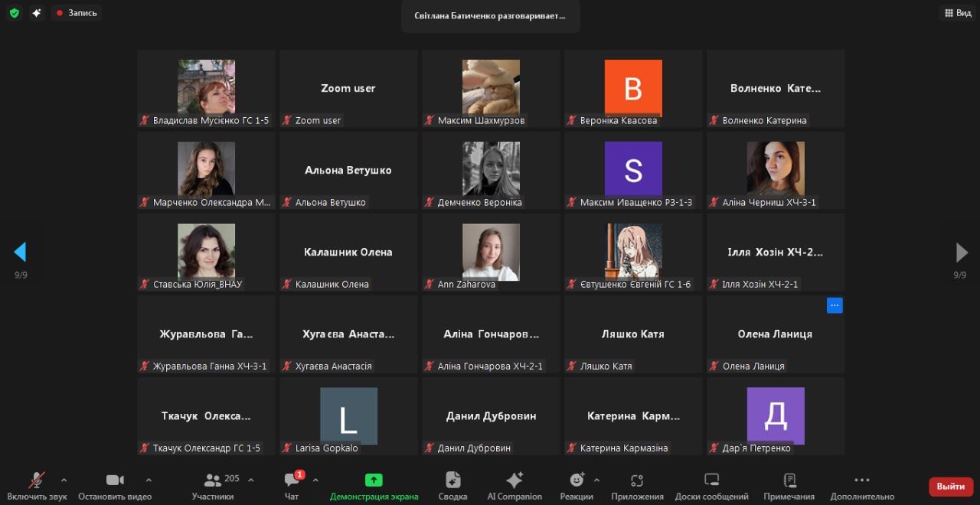Expand the chat options arrow
The width and height of the screenshot is (980, 505).
[x=315, y=481]
